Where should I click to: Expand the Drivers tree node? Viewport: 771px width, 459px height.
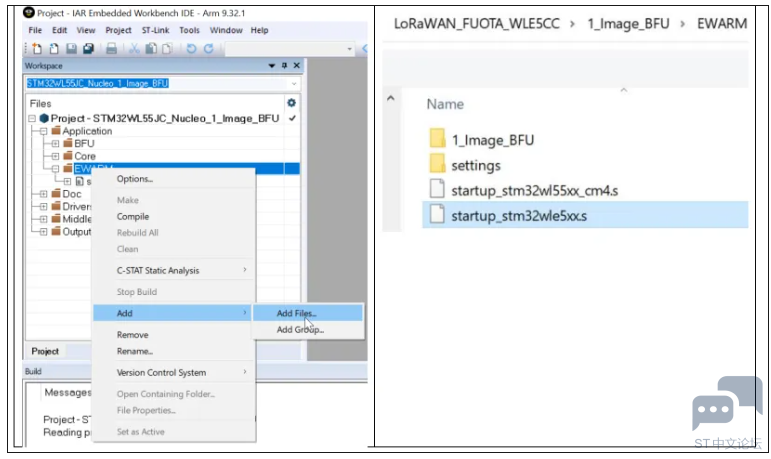pyautogui.click(x=44, y=207)
